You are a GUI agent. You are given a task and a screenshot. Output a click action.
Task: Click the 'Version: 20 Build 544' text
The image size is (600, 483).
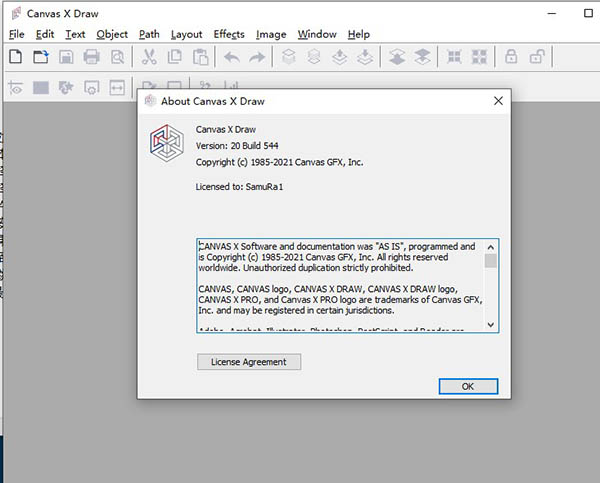237,146
